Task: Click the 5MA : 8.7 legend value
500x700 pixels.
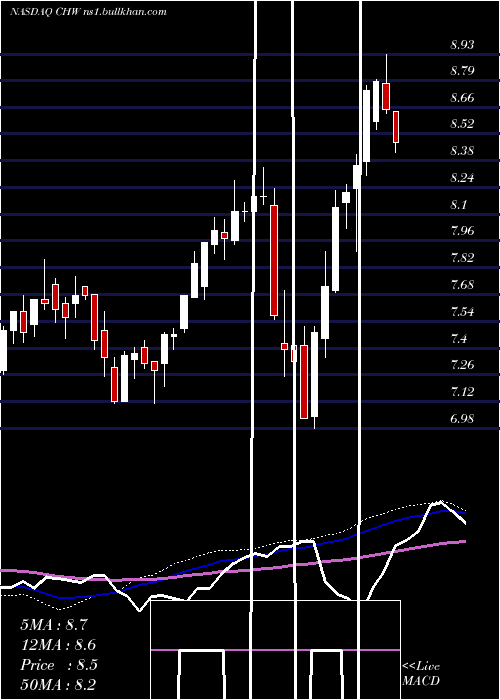Action: tap(54, 625)
